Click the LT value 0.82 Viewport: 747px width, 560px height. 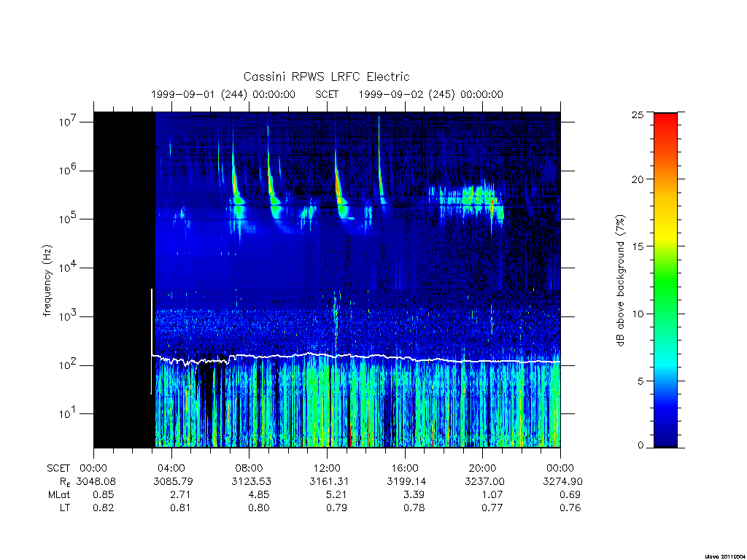click(x=104, y=507)
